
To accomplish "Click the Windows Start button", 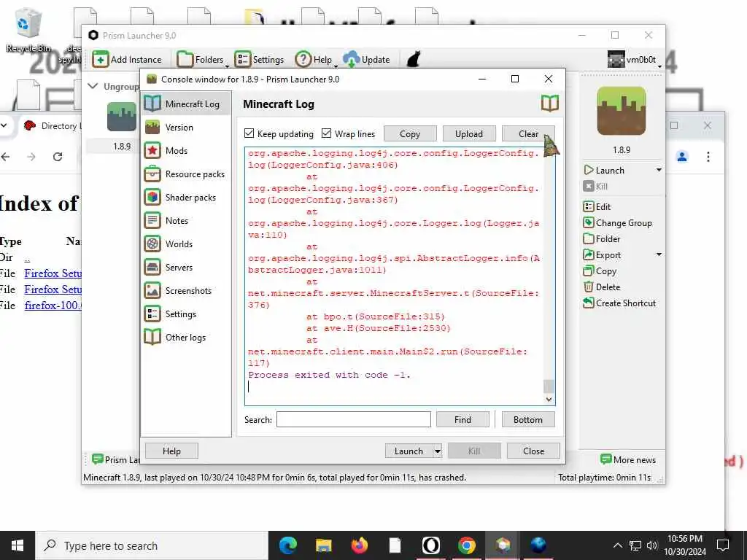I will click(18, 545).
